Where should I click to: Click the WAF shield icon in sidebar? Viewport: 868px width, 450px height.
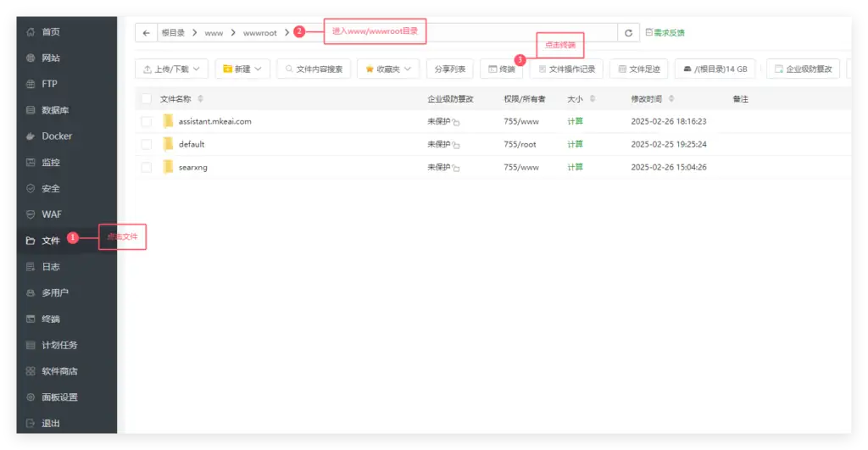click(x=31, y=214)
